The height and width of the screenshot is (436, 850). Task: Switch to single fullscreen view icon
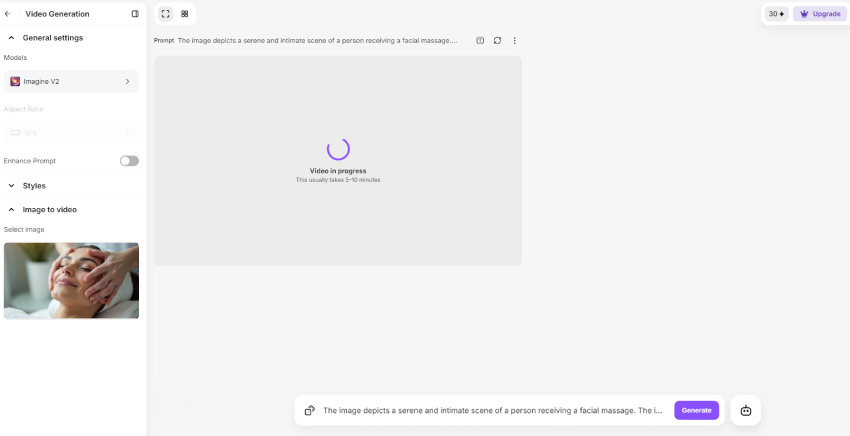point(166,14)
